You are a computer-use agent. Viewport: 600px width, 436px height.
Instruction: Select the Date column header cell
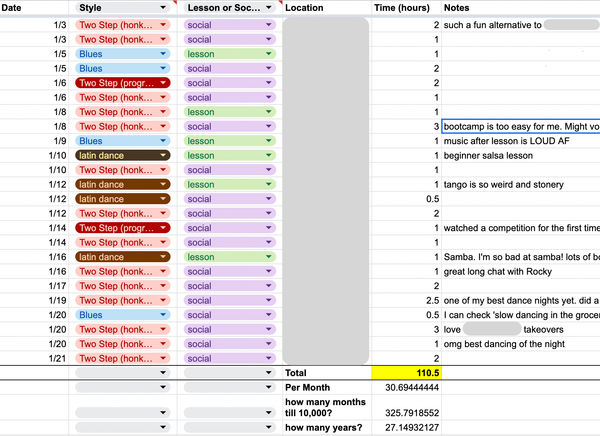(x=35, y=7)
